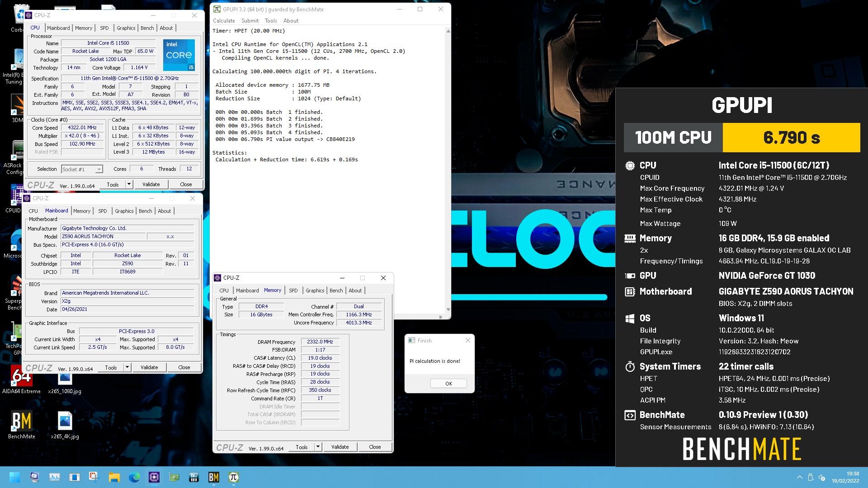Click OK in the Finish dialog
The width and height of the screenshot is (868, 488).
click(x=448, y=384)
